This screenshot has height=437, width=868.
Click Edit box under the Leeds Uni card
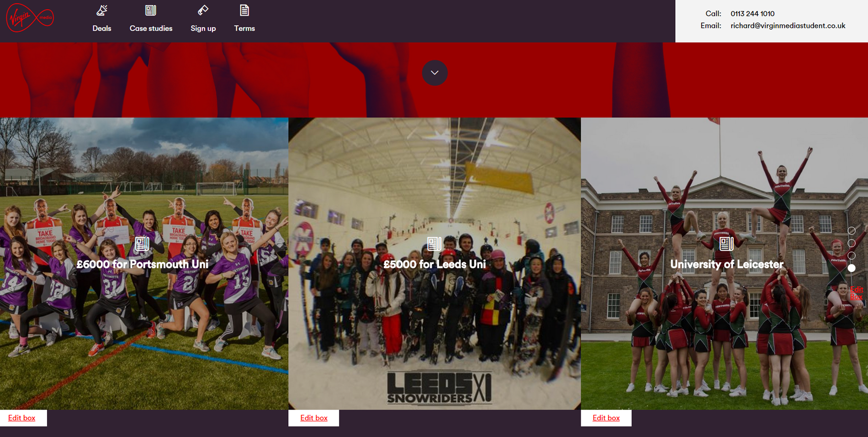tap(314, 418)
